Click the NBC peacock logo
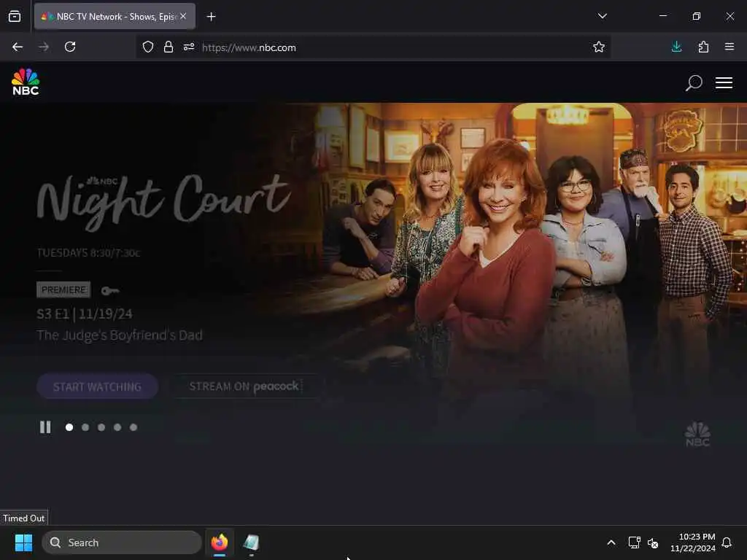This screenshot has height=560, width=747. [26, 82]
